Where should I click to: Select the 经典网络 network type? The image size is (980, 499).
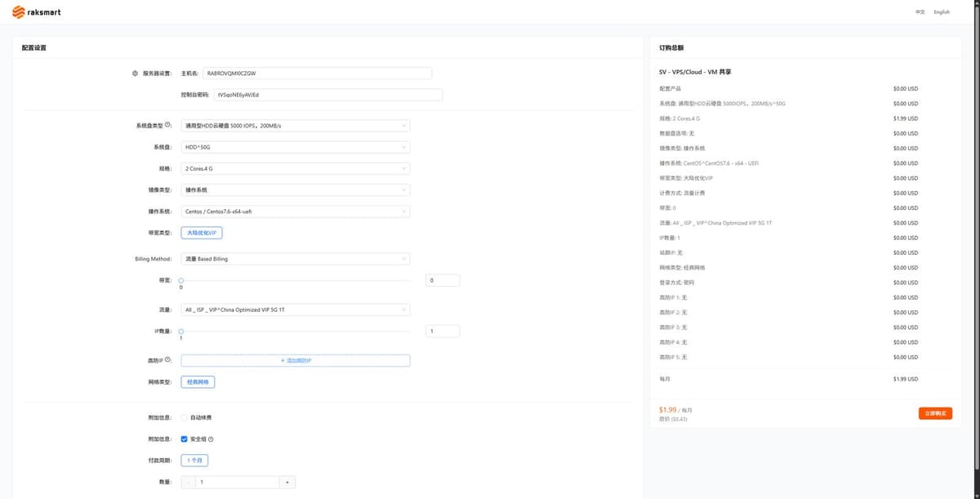pyautogui.click(x=198, y=381)
